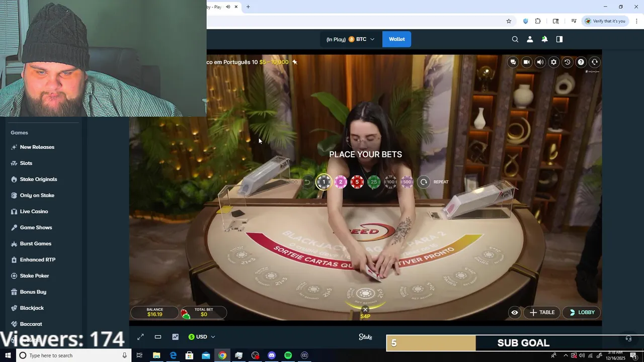Open the live stats chart icon
Screen dimensions: 644x362
[175, 337]
